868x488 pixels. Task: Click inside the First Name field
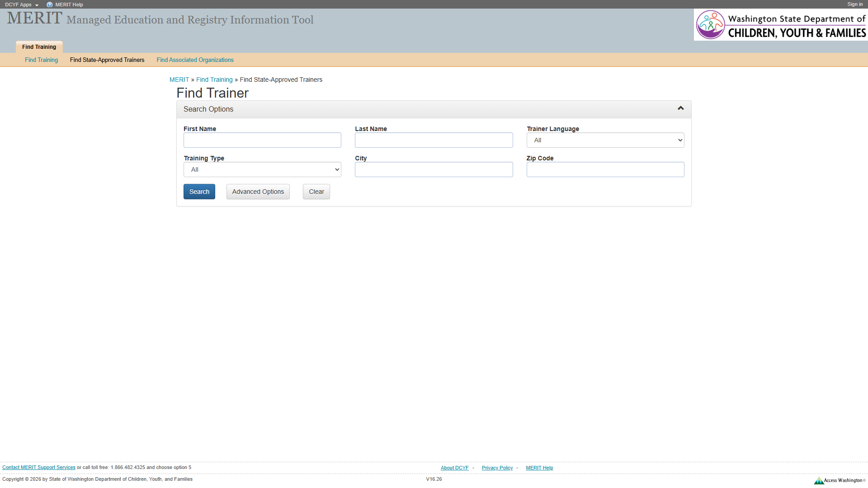262,140
